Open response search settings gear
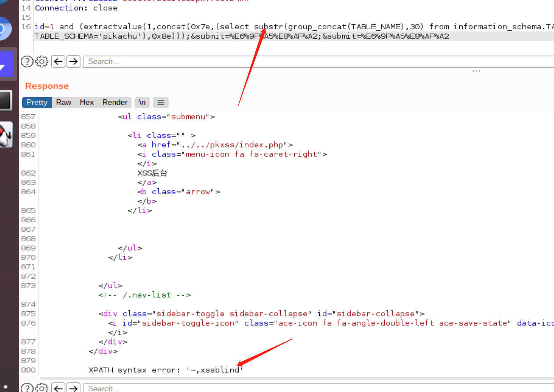Image resolution: width=554 pixels, height=392 pixels. 42,388
